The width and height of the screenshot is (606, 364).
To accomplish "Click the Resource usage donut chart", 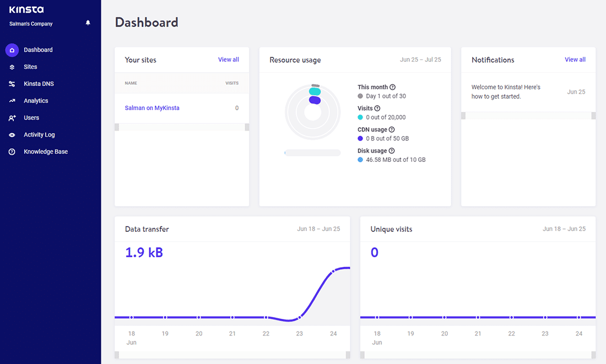I will tap(313, 111).
